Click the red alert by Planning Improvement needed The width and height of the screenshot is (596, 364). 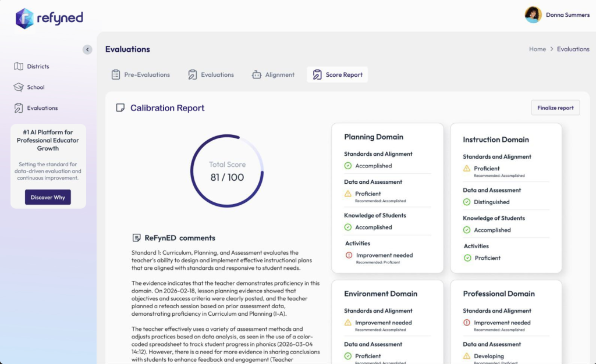coord(349,255)
